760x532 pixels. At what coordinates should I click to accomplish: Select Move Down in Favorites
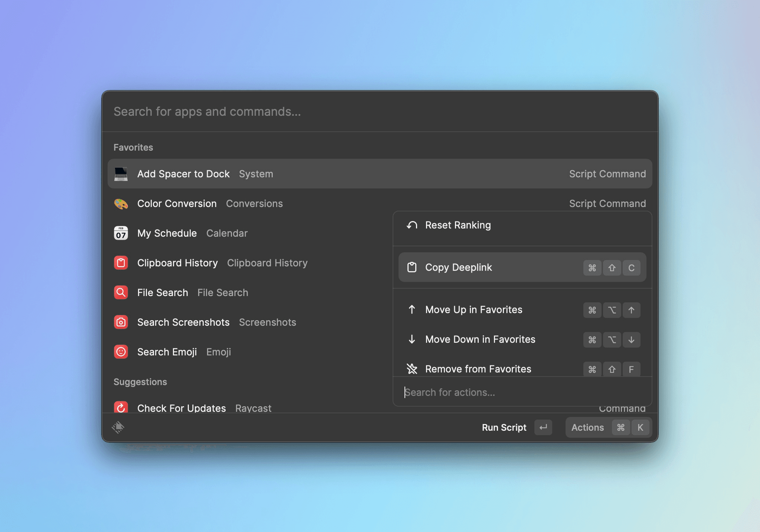coord(480,339)
